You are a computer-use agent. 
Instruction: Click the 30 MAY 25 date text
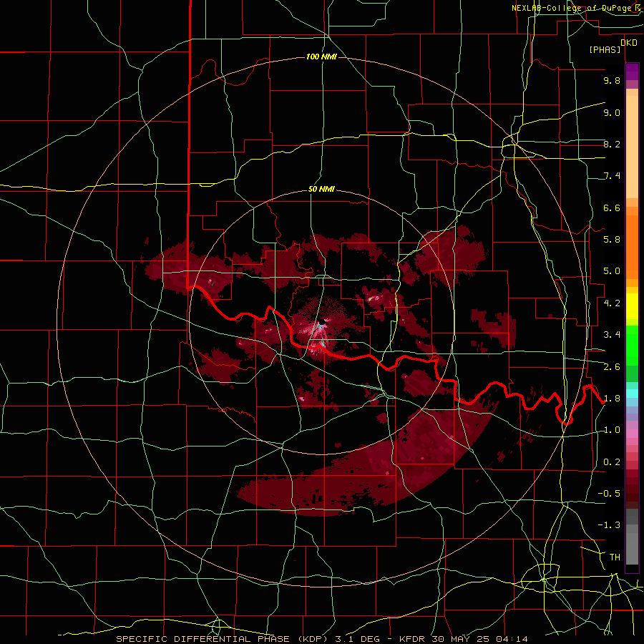click(x=462, y=639)
